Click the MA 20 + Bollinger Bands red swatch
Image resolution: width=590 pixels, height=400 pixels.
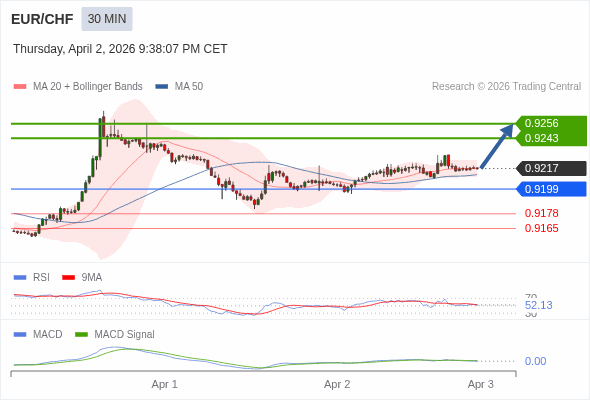click(20, 87)
